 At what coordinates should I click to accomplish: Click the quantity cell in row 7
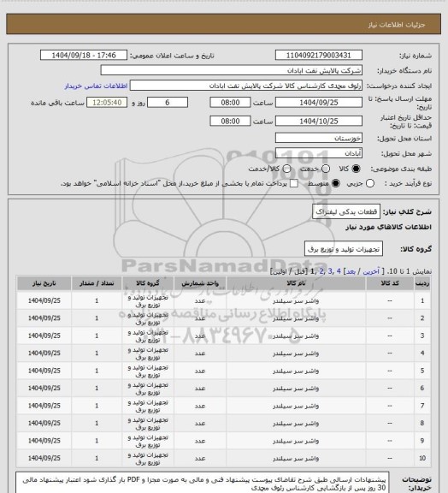point(97,406)
